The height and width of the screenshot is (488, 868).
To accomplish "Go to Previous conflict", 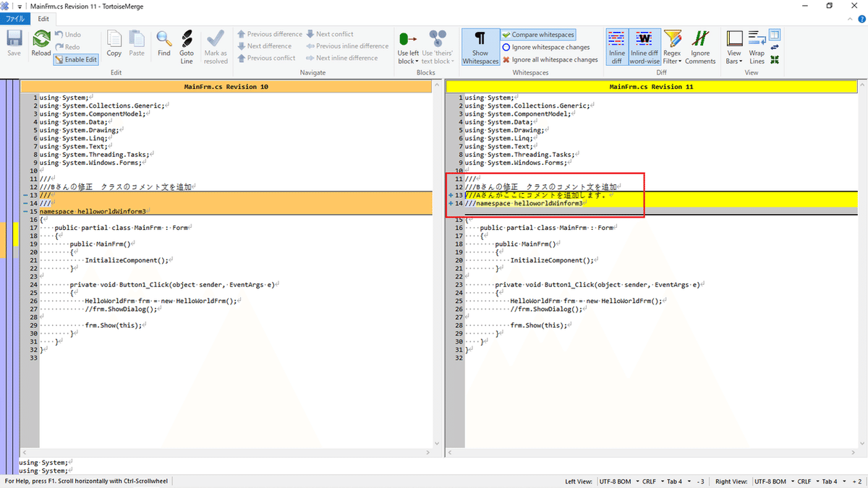I will click(x=266, y=58).
